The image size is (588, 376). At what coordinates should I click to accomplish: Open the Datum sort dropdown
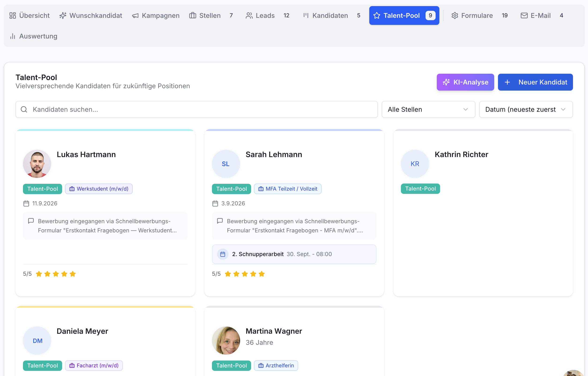click(526, 109)
